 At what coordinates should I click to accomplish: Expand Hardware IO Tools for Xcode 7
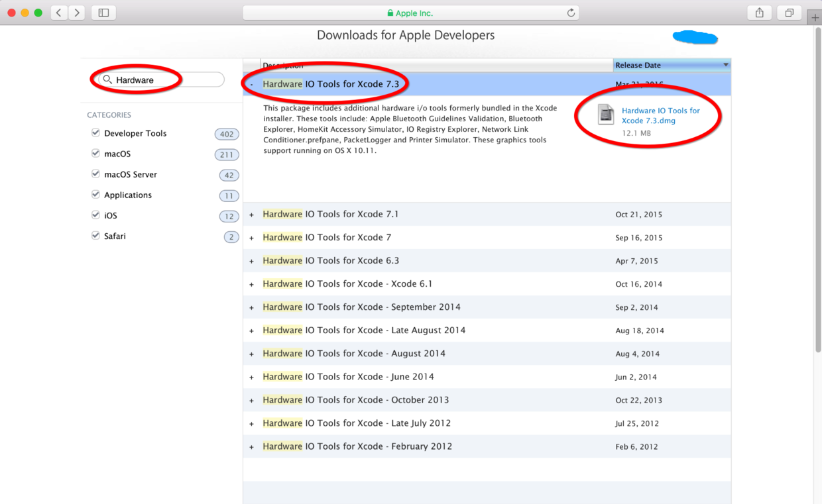252,238
